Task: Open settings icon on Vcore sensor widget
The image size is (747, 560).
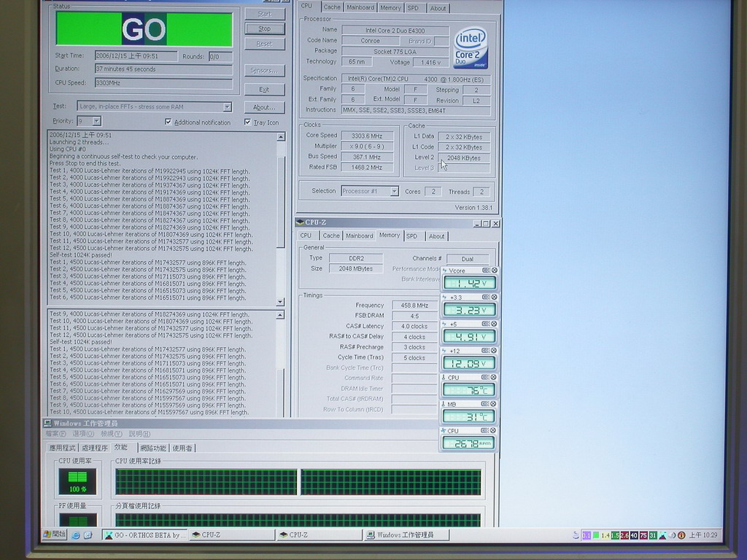Action: pyautogui.click(x=486, y=271)
